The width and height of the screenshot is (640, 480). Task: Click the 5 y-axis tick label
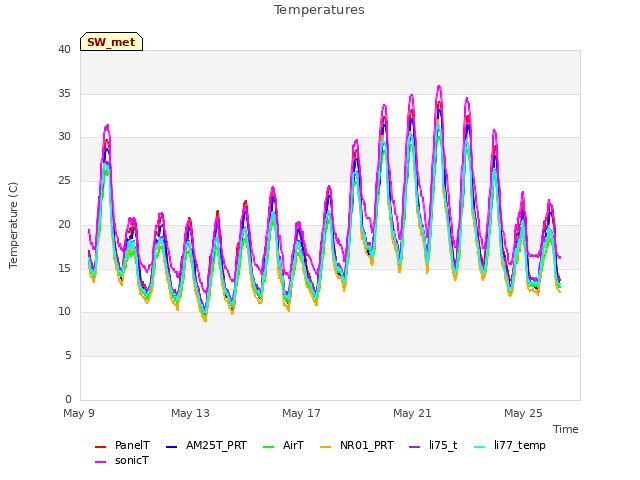point(68,356)
